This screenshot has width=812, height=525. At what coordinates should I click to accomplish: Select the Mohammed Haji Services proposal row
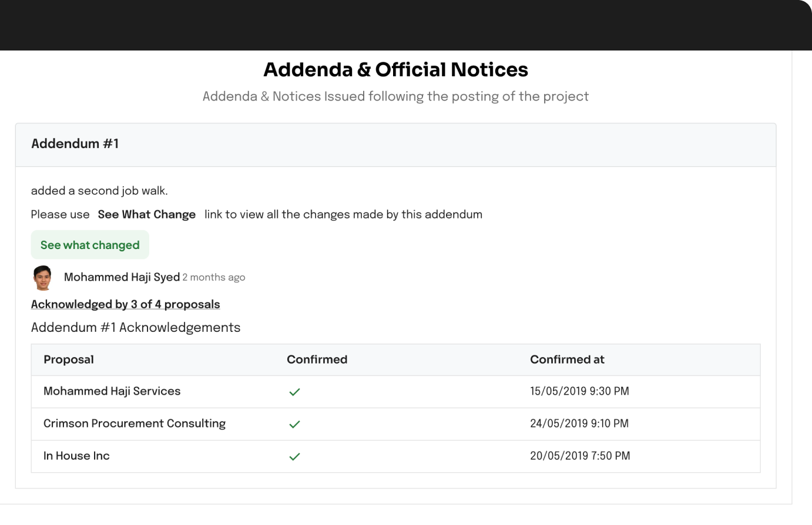[x=395, y=392]
